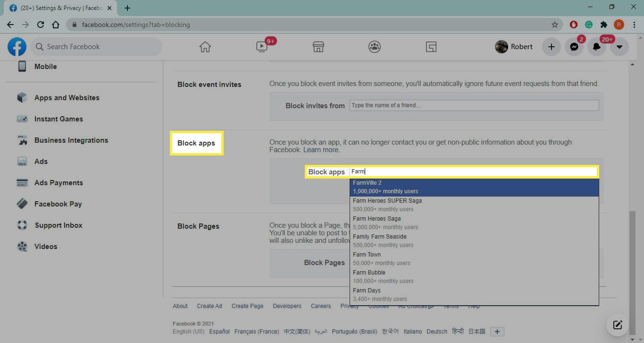Click the Block invites from input field
This screenshot has width=644, height=343.
tap(474, 105)
